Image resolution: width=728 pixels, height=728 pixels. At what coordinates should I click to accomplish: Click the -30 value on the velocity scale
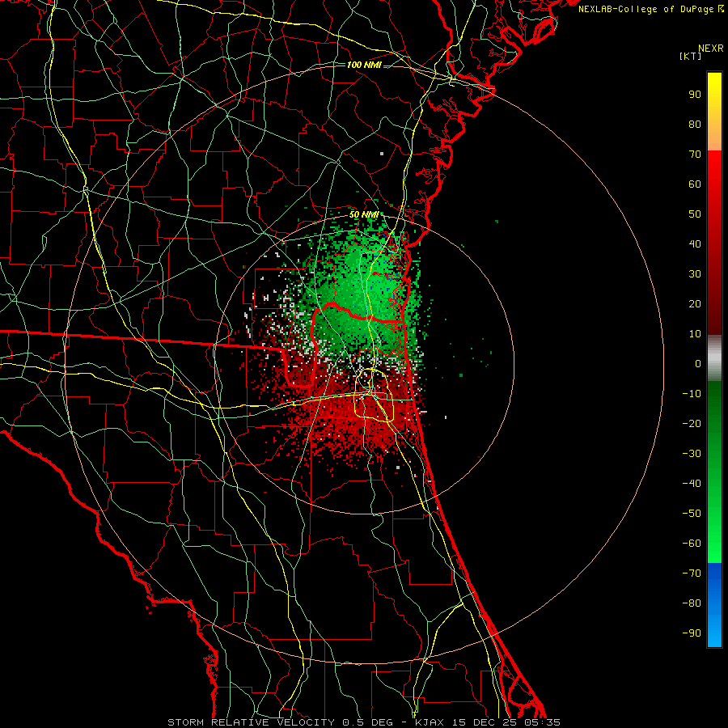coord(692,454)
